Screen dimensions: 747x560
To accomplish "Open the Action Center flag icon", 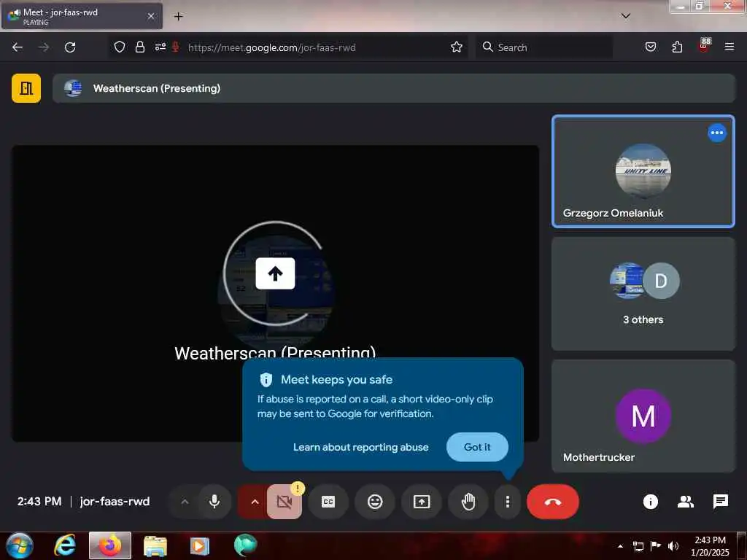I will pos(656,546).
